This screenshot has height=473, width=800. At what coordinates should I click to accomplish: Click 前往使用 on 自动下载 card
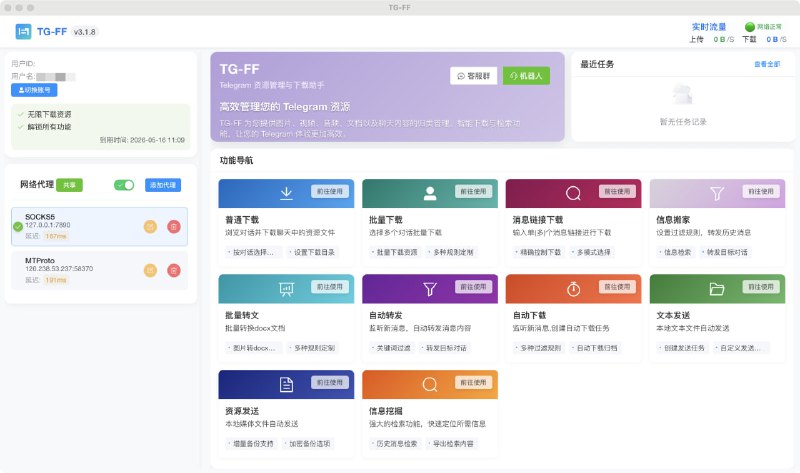[617, 287]
